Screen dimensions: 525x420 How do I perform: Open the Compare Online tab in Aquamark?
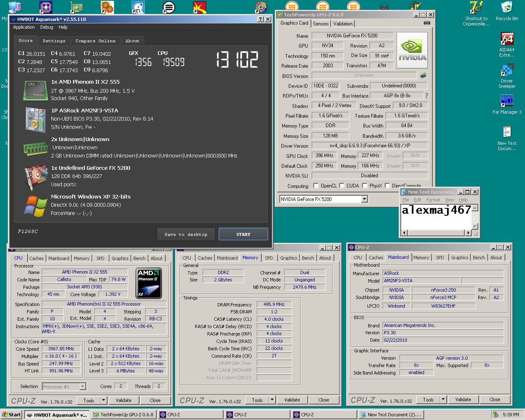pos(95,41)
